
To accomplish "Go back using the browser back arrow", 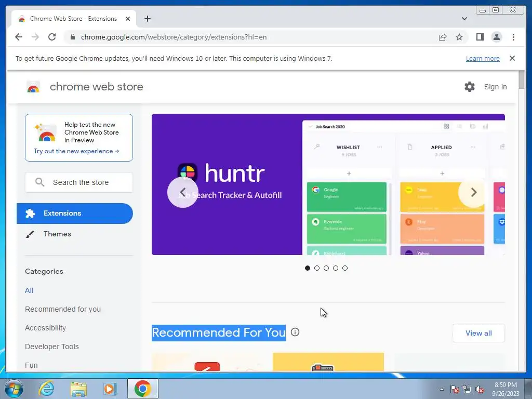I will pyautogui.click(x=19, y=37).
